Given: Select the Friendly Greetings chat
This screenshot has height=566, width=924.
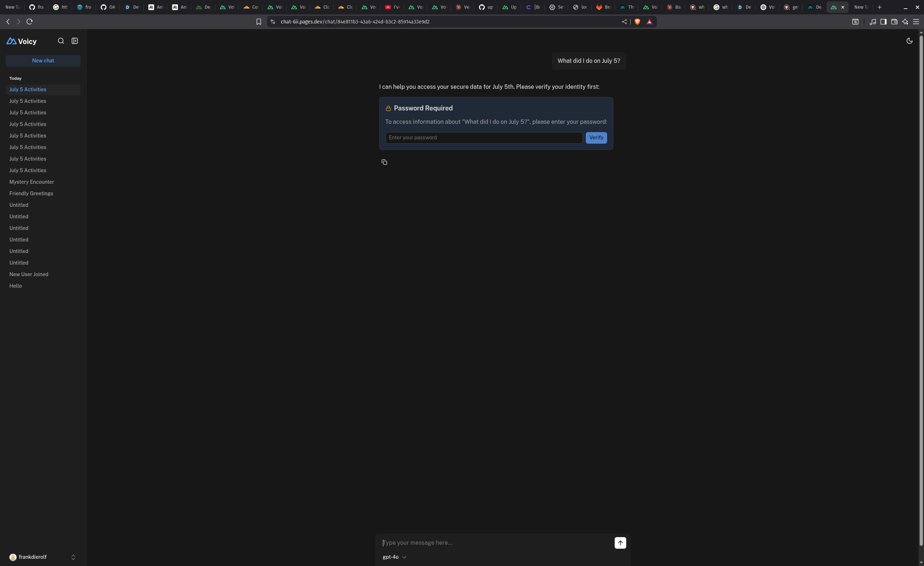Looking at the screenshot, I should (x=31, y=193).
